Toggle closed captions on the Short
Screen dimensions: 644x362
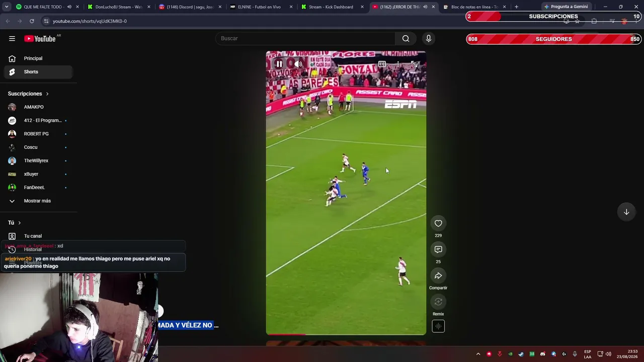tap(382, 64)
